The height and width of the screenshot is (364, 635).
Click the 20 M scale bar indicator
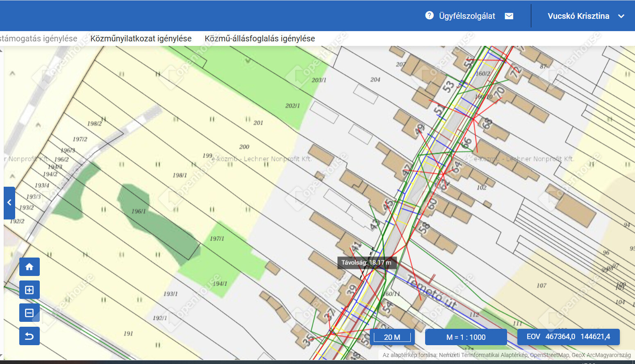tap(392, 337)
